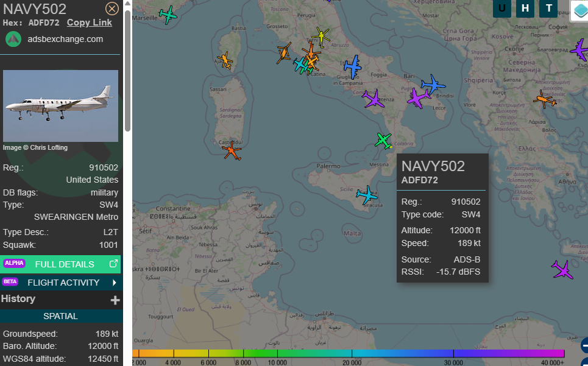Click the Squawk value 1001
Screen dimensions: 588x366
[108, 245]
